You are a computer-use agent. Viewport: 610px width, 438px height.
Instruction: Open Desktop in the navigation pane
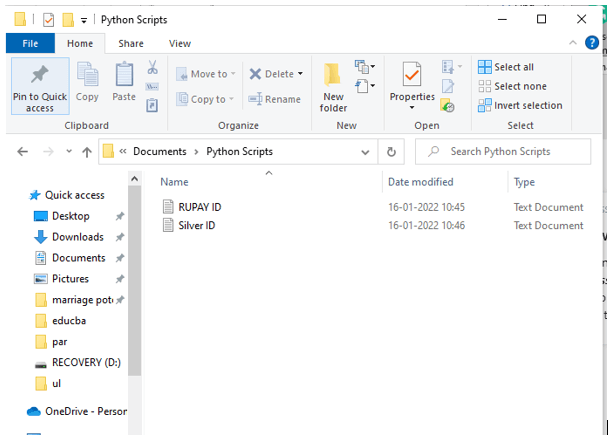pos(61,216)
